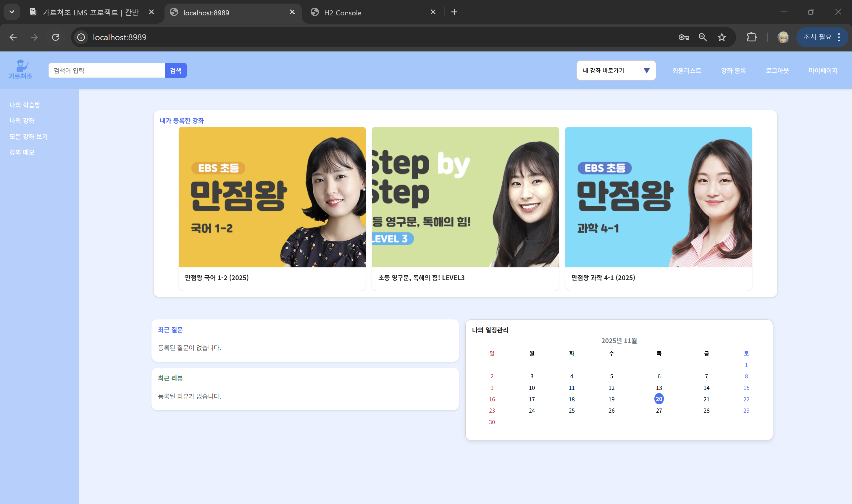Click the Chrome profile avatar

783,37
